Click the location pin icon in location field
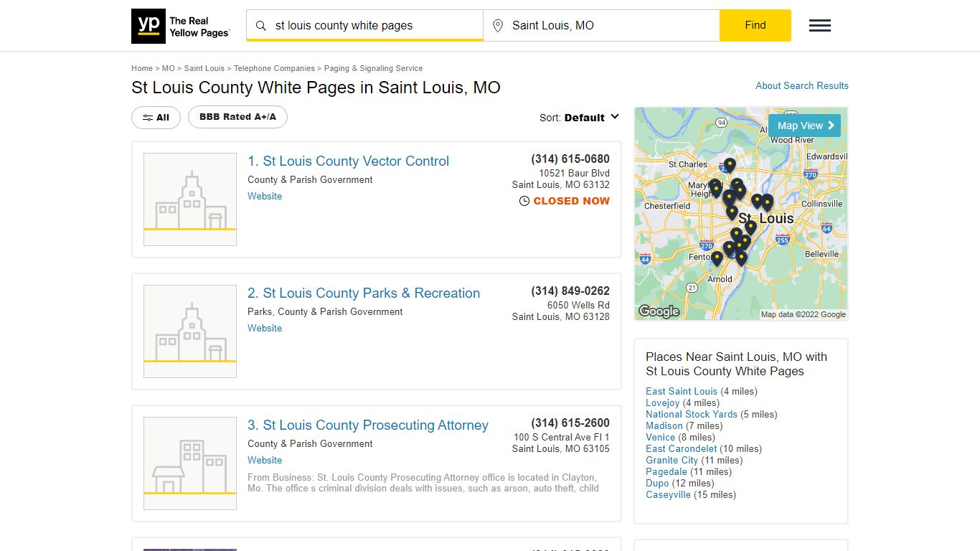Screen dimensions: 980x551 pos(498,26)
